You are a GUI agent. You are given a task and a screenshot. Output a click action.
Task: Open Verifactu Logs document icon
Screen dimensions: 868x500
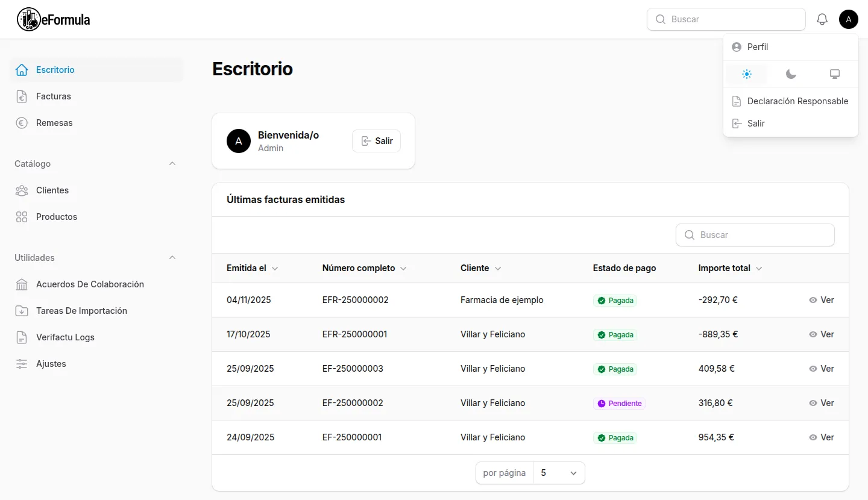(x=22, y=337)
